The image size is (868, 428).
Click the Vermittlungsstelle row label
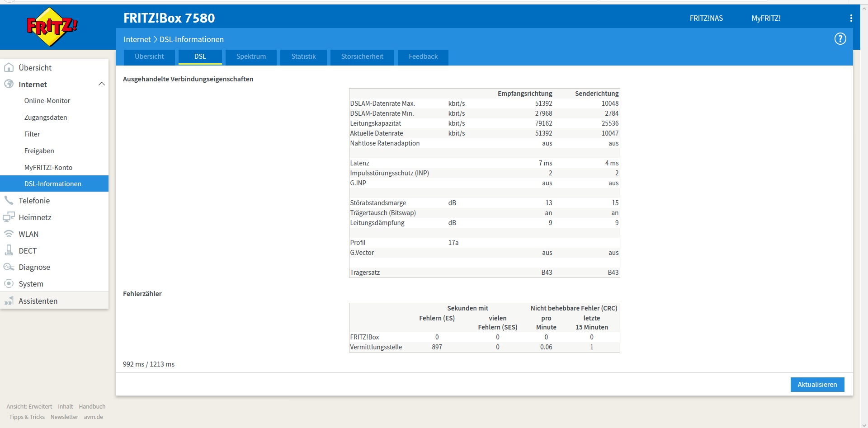click(376, 347)
